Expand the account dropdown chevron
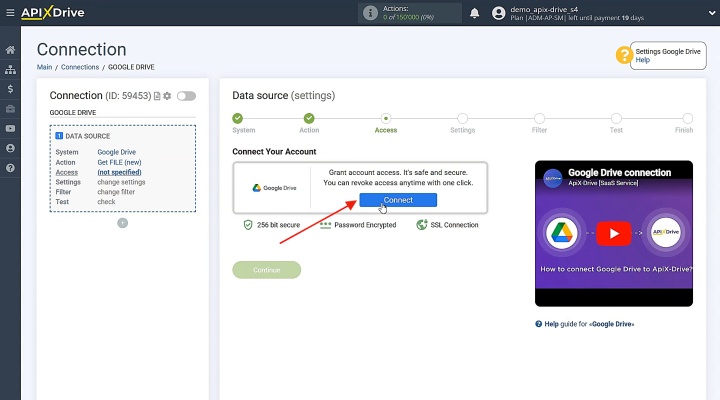Image resolution: width=720 pixels, height=400 pixels. [x=712, y=13]
